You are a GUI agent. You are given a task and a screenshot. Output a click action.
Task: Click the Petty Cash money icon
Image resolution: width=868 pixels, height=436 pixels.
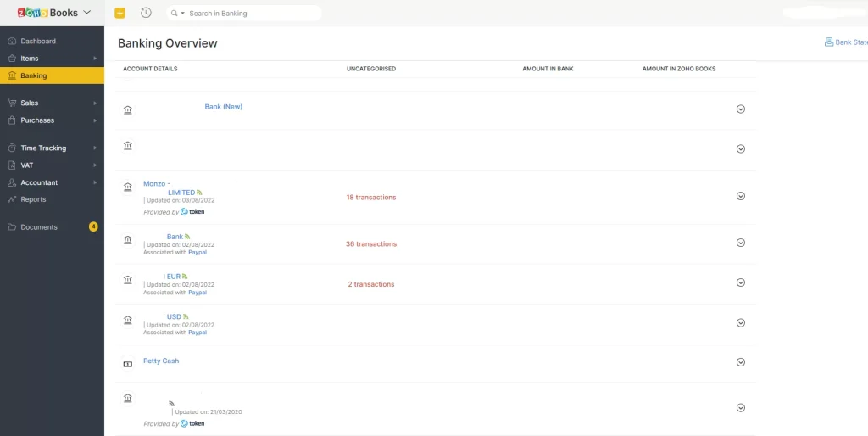(128, 364)
